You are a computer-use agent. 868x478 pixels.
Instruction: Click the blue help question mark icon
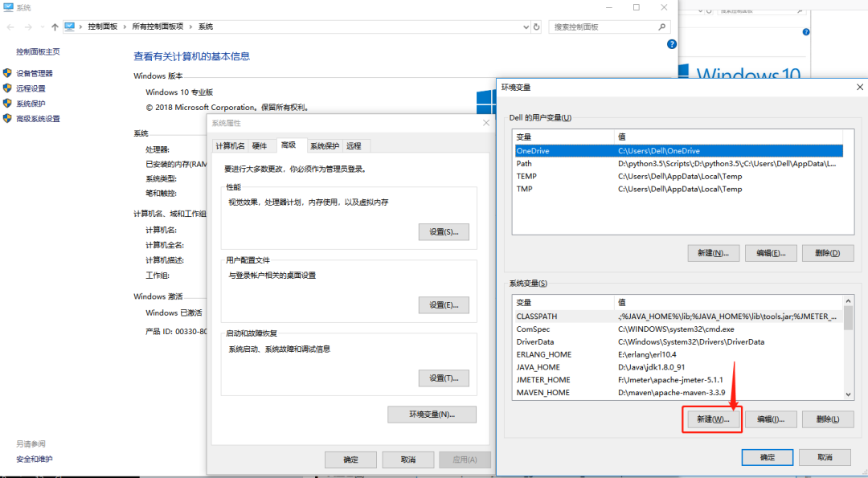(x=672, y=44)
